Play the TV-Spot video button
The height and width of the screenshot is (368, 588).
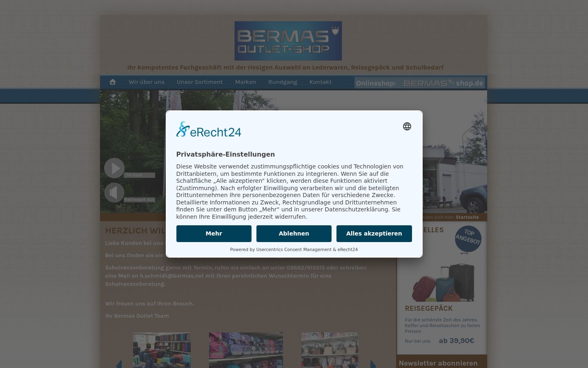[x=114, y=168]
